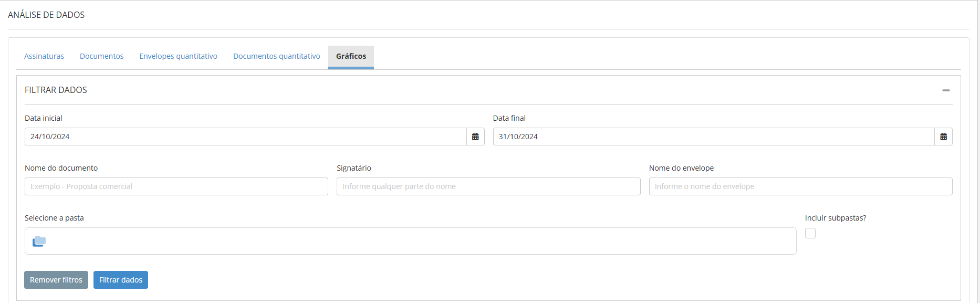
Task: Focus the Data inicial date field
Action: tap(245, 137)
